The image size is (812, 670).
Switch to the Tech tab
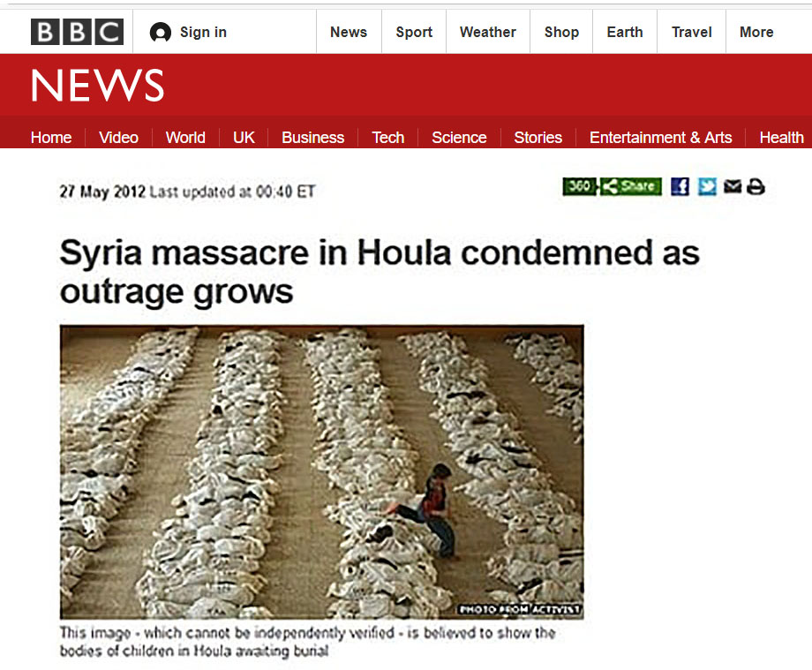(387, 137)
